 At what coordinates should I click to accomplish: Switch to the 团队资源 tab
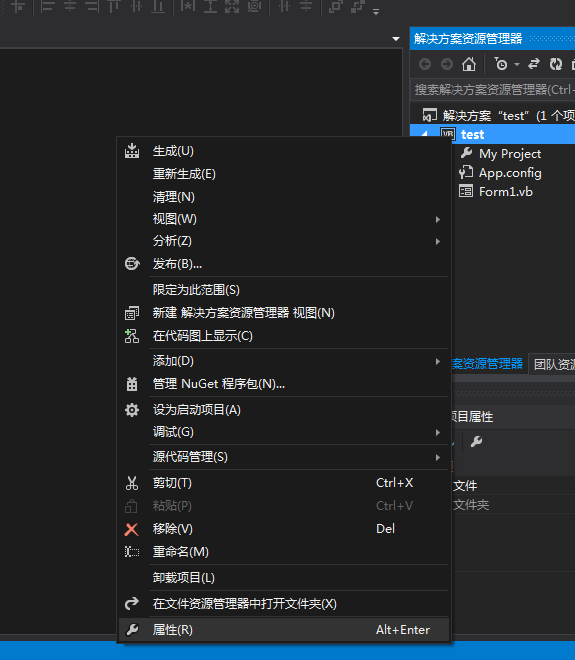[x=553, y=364]
